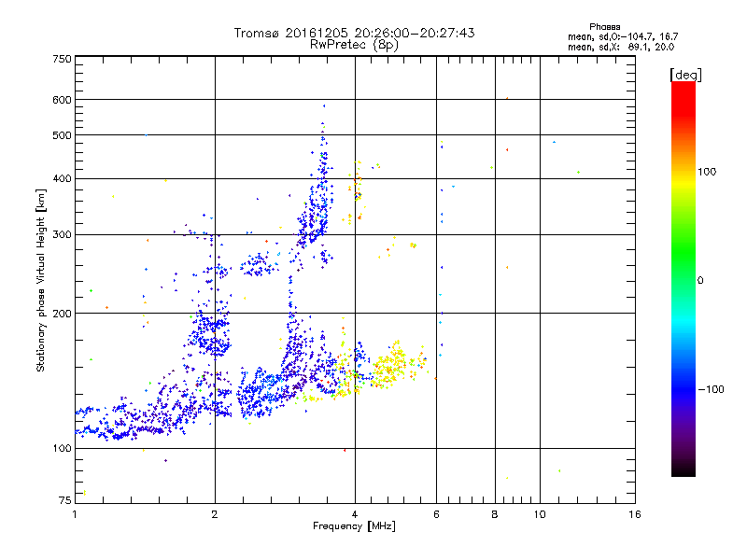Click the x-axis '2' tick label

(x=215, y=514)
